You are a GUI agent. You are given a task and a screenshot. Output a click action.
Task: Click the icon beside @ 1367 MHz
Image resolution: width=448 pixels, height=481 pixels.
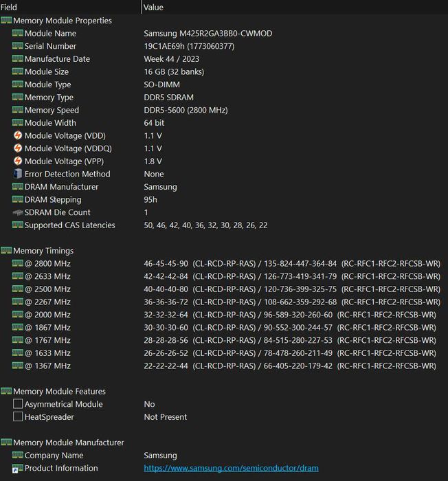pyautogui.click(x=17, y=366)
